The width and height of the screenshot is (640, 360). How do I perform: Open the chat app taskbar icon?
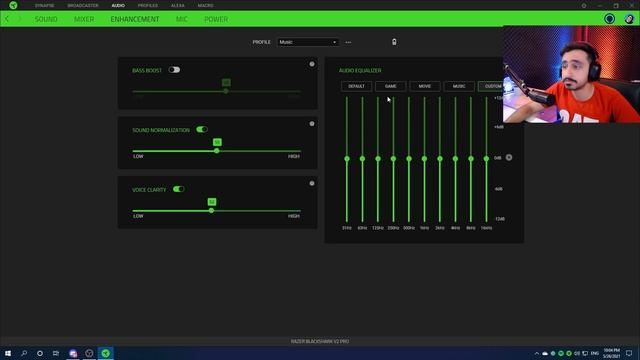coord(73,353)
